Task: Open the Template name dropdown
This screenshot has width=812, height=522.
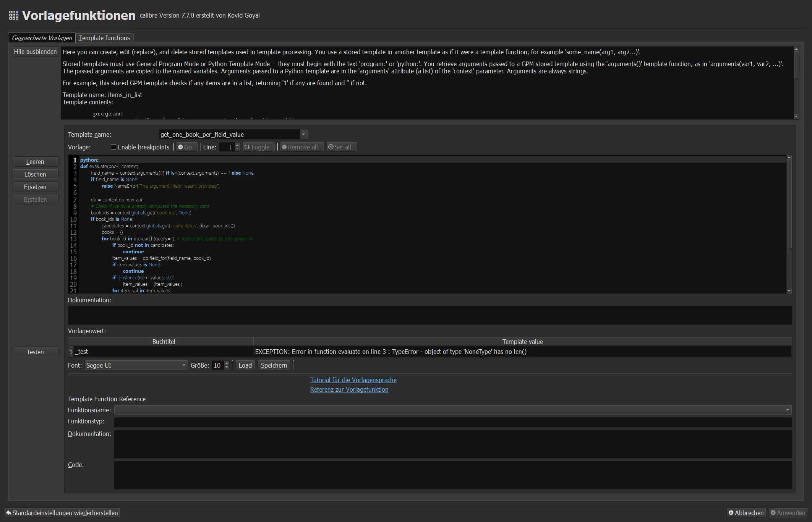Action: (303, 134)
